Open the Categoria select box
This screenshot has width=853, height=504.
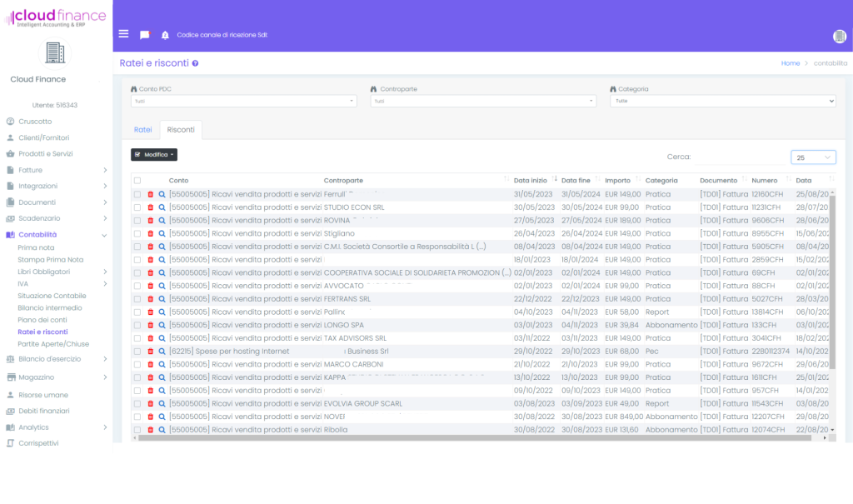pyautogui.click(x=722, y=102)
